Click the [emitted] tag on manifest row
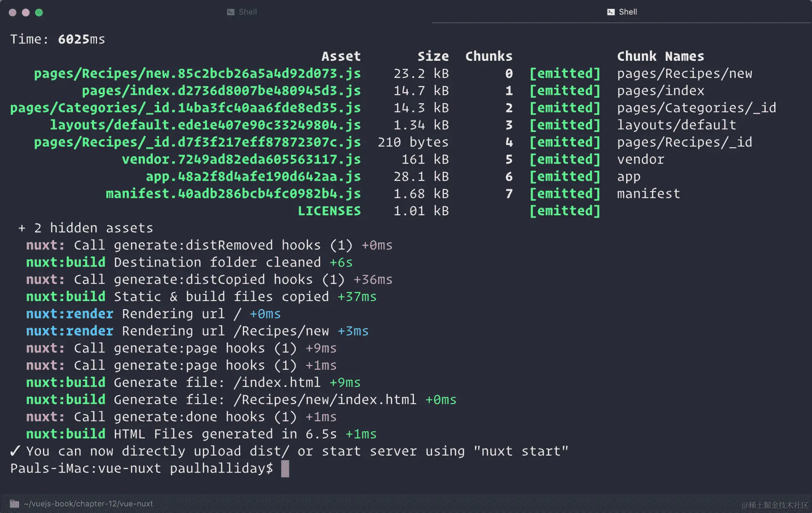Screen dimensions: 812x513 (x=565, y=194)
